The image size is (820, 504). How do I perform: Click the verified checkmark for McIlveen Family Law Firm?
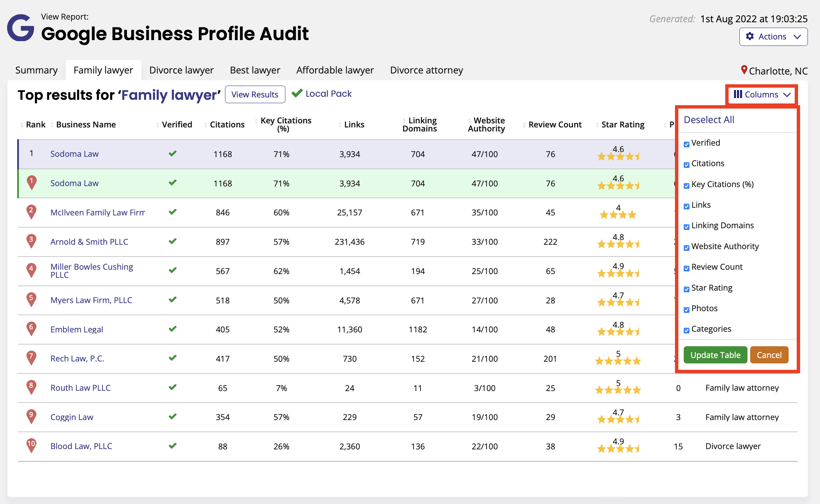pos(173,212)
